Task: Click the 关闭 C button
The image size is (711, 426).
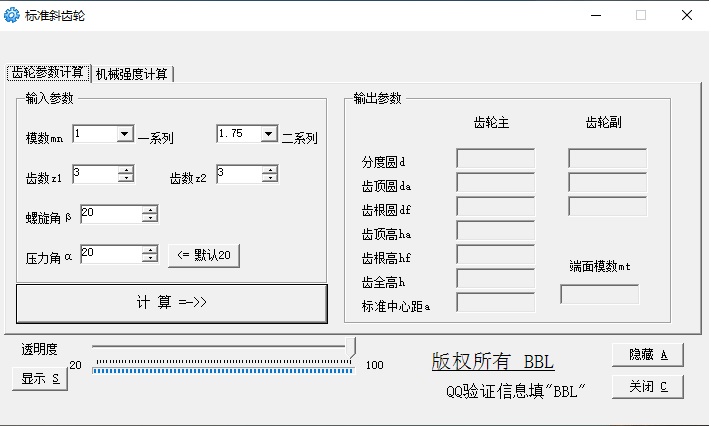Action: pos(648,387)
